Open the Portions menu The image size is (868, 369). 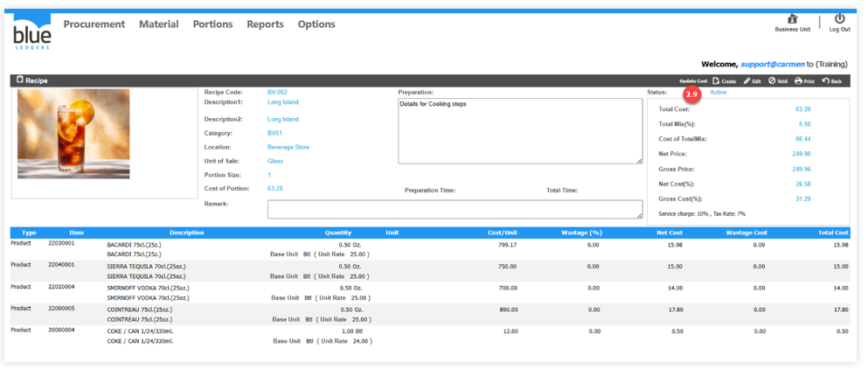coord(212,24)
